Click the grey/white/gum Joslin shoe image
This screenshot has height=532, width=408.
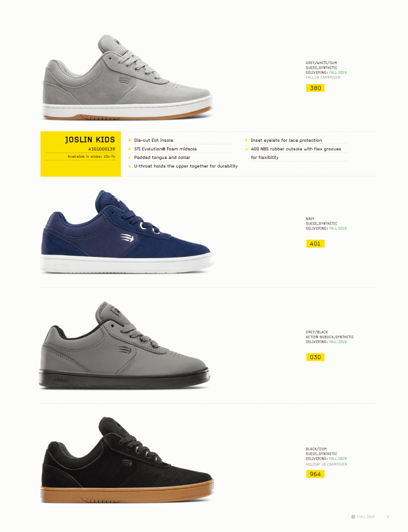(127, 77)
